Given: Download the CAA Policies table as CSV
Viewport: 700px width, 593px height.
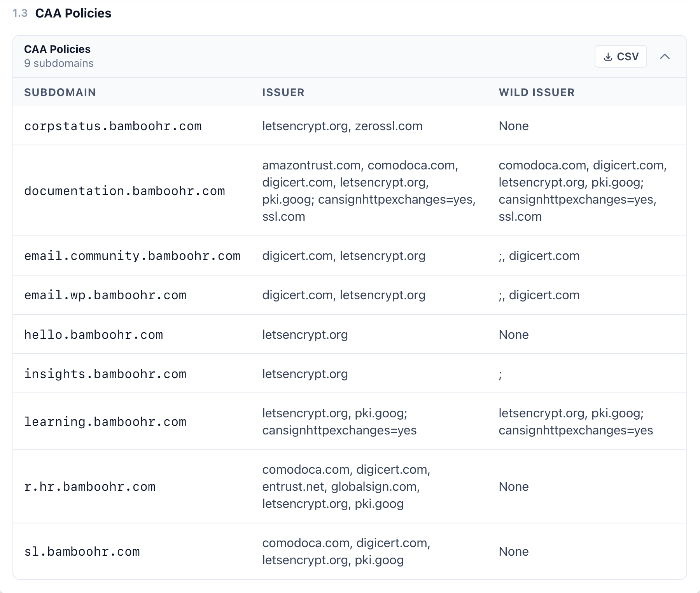Looking at the screenshot, I should pos(620,56).
